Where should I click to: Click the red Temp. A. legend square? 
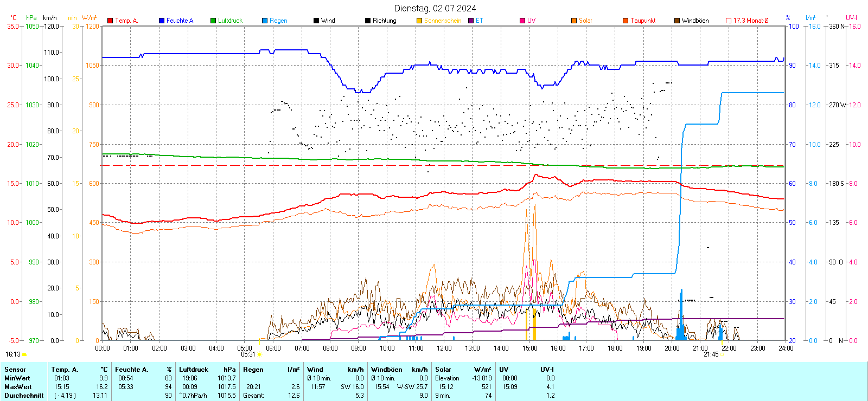[x=110, y=21]
